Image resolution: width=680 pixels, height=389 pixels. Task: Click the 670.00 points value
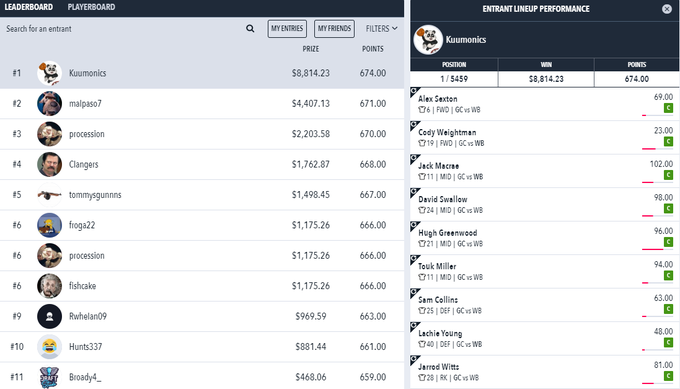click(x=373, y=134)
